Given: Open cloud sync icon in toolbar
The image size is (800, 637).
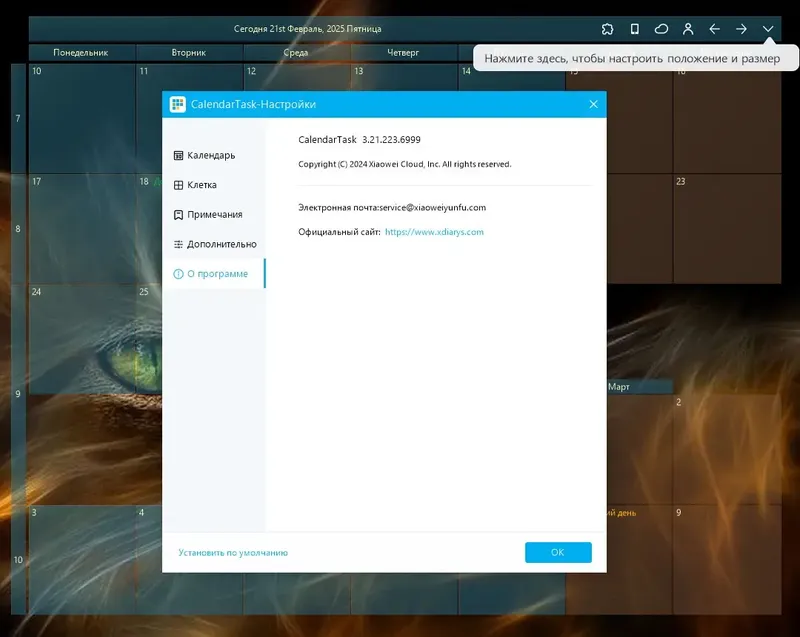Looking at the screenshot, I should 661,29.
